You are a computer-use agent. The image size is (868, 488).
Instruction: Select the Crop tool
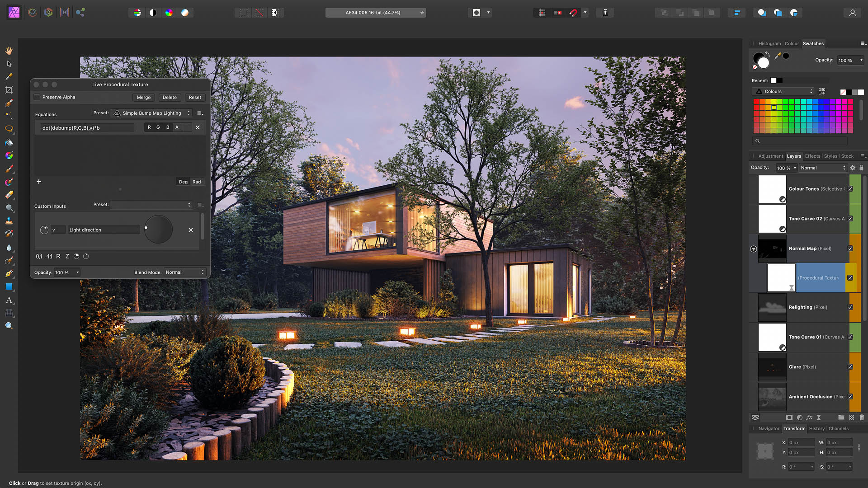[x=9, y=90]
